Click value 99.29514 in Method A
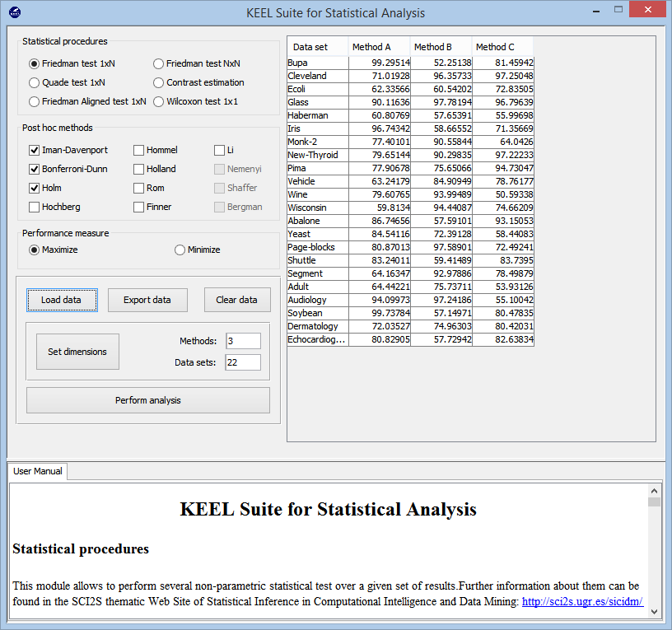This screenshot has height=630, width=672. [x=380, y=63]
